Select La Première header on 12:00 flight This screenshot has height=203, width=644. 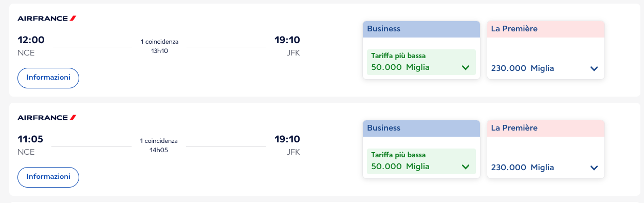[x=546, y=29]
